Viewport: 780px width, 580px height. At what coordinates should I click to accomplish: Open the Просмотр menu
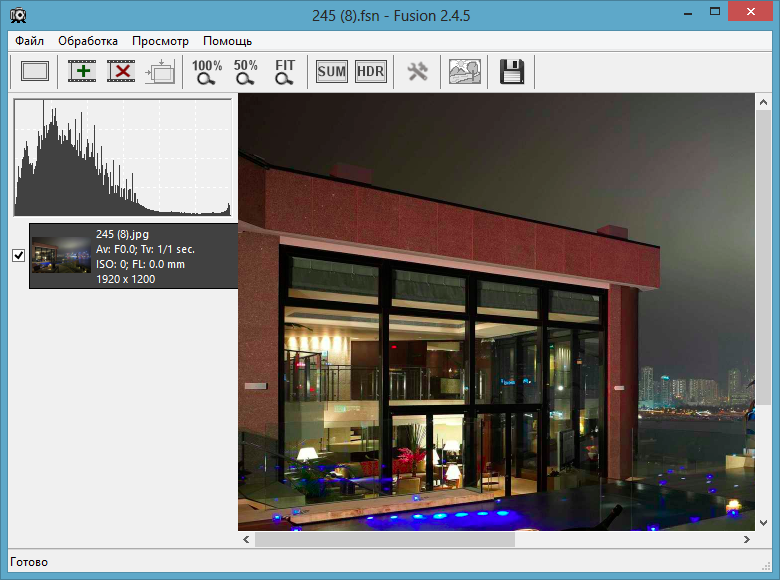click(x=160, y=41)
